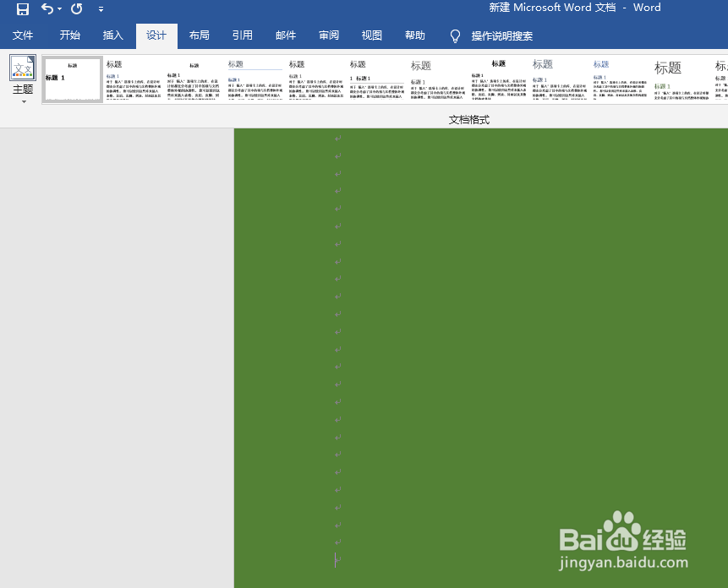Click the Undo arrow icon
728x588 pixels.
(x=47, y=8)
